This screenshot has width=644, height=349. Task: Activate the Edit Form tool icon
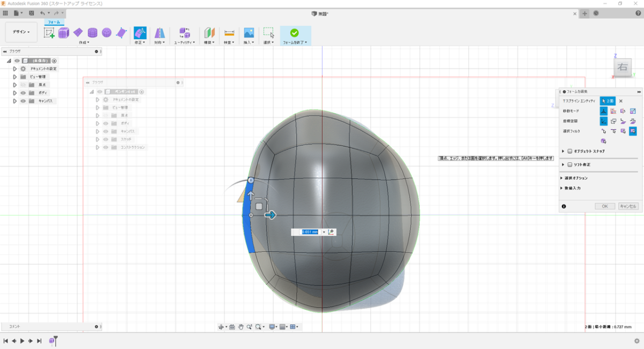[140, 33]
